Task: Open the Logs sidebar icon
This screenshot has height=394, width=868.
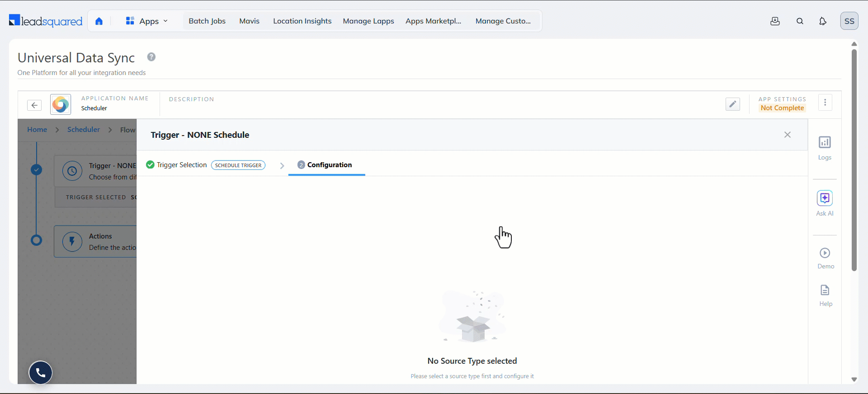Action: 825,148
